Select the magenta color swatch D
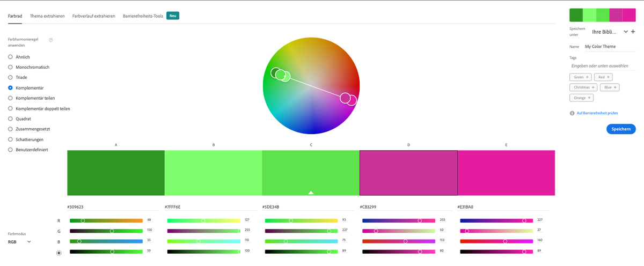 tap(408, 173)
